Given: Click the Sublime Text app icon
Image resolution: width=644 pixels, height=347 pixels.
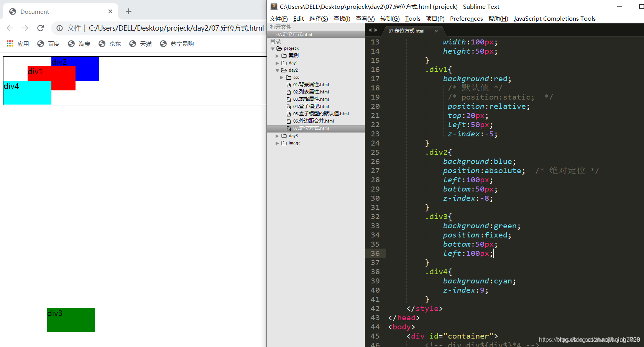Looking at the screenshot, I should coord(274,6).
